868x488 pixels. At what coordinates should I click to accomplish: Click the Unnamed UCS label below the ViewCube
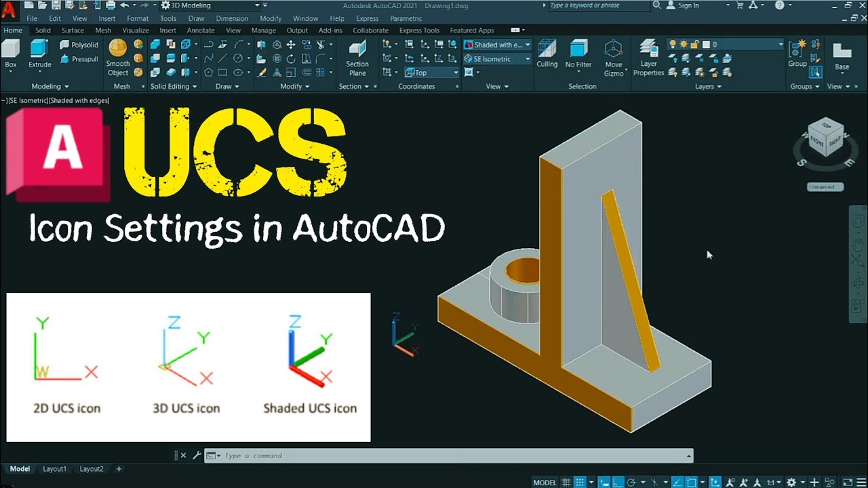(825, 186)
